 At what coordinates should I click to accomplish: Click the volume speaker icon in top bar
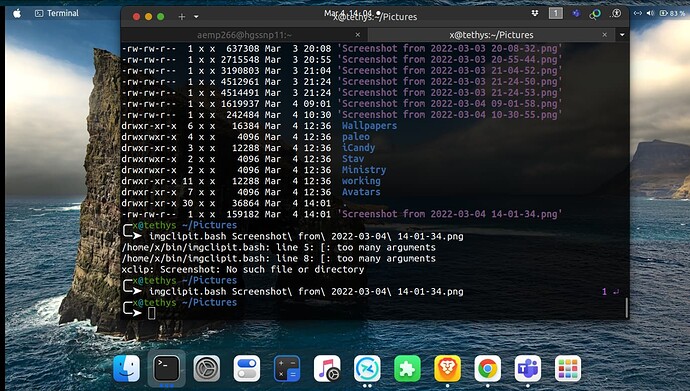(x=650, y=13)
